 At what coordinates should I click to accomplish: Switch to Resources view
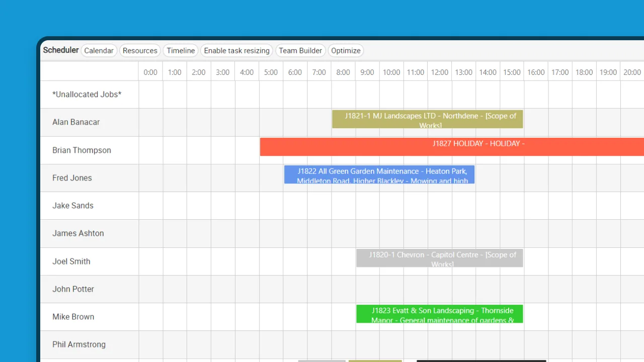140,50
